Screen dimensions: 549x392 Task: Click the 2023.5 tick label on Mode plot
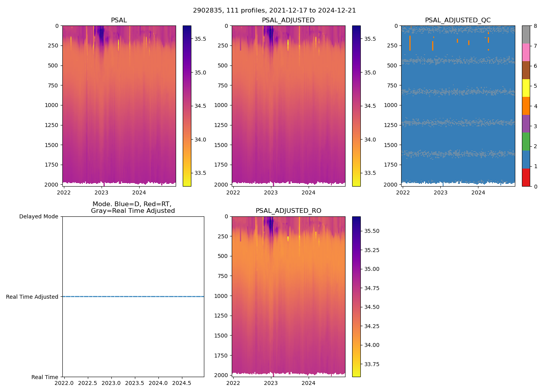(135, 383)
